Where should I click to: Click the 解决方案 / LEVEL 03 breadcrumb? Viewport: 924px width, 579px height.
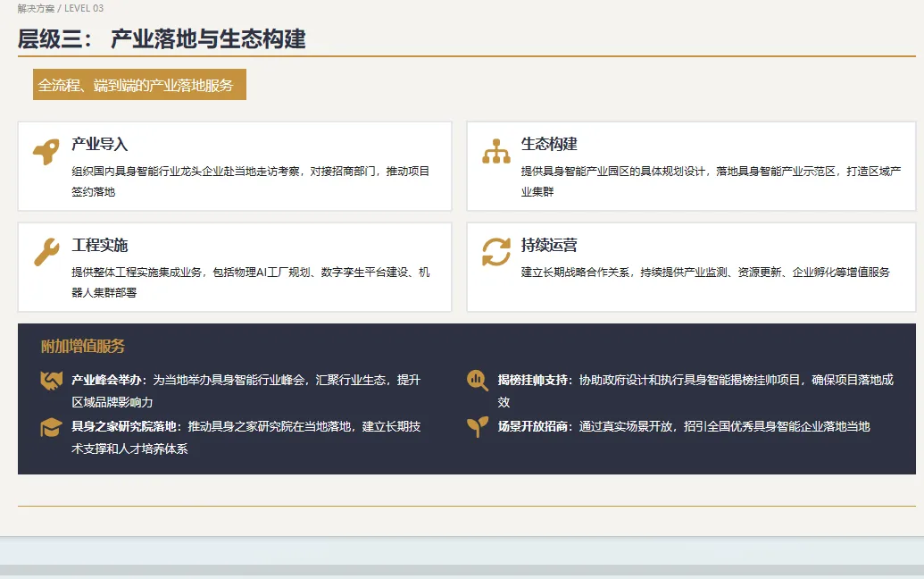(61, 8)
